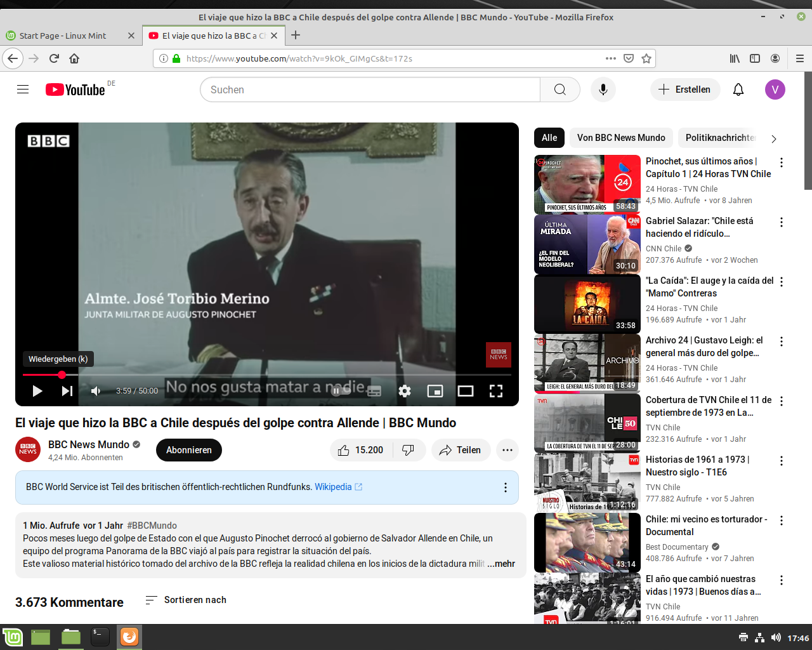Screen dimensions: 812x650
Task: Close the YouTube browser tab
Action: [x=274, y=36]
